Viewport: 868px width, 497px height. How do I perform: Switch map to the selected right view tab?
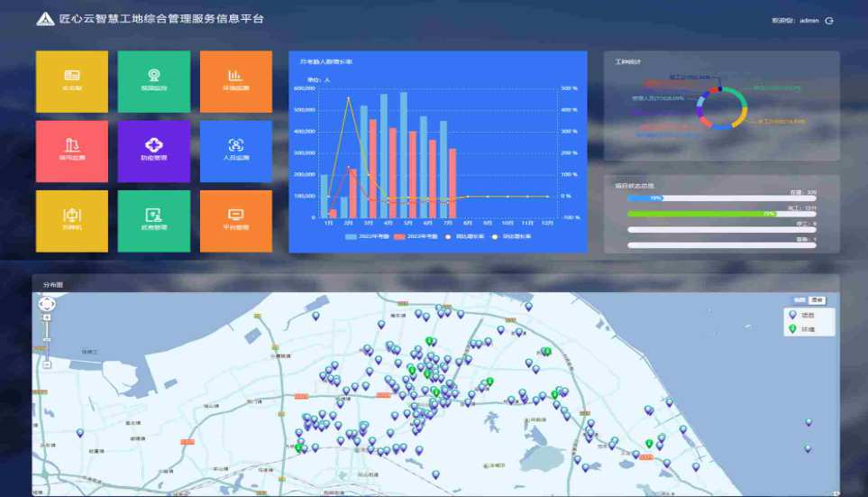(x=817, y=299)
